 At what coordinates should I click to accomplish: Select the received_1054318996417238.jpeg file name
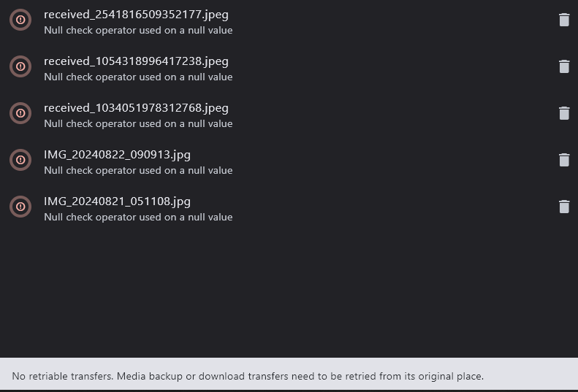tap(136, 61)
